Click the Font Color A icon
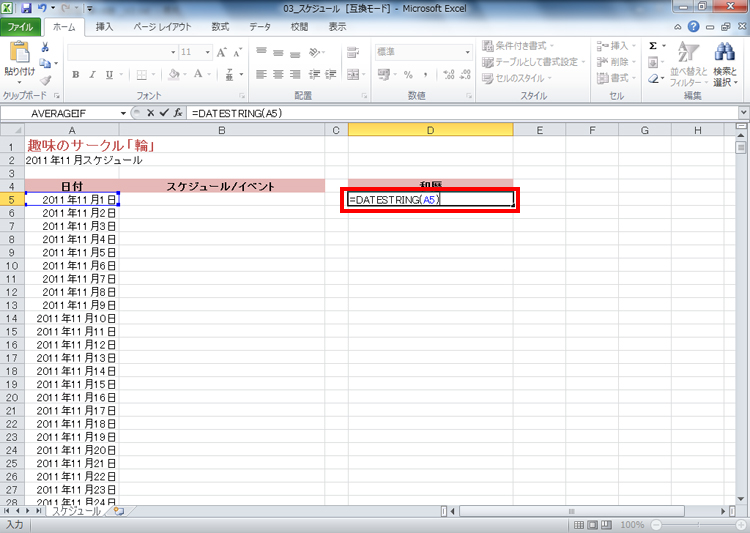 198,74
